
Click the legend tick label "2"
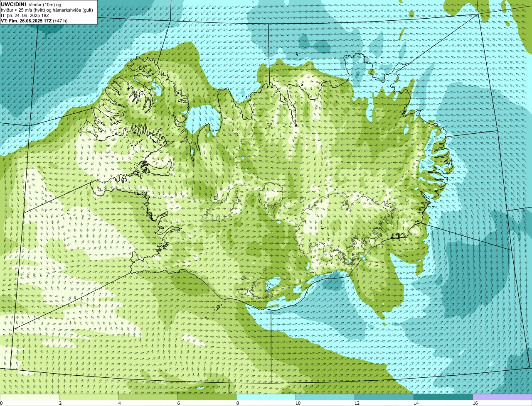click(x=60, y=403)
